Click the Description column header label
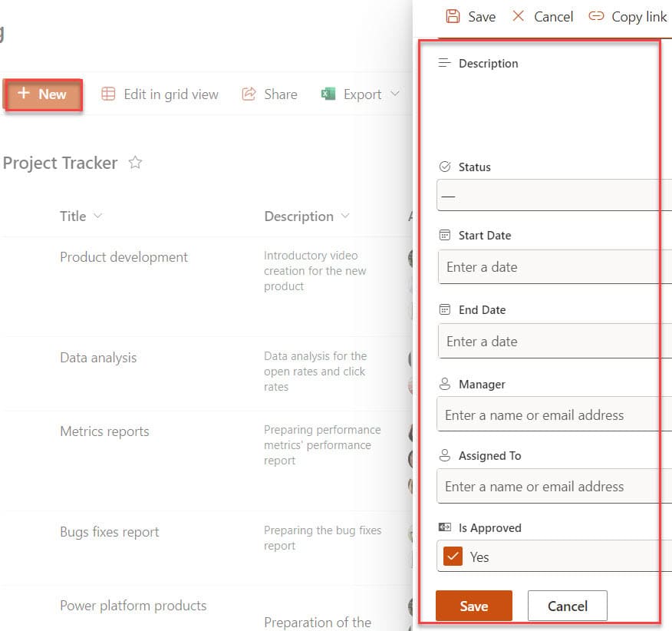The width and height of the screenshot is (672, 631). point(298,216)
